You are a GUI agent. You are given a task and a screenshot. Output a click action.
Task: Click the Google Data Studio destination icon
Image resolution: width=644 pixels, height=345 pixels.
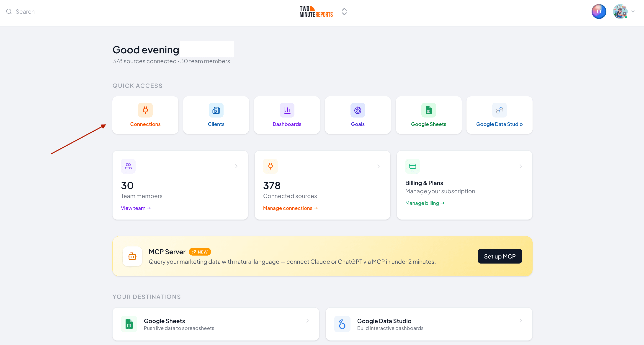(342, 324)
